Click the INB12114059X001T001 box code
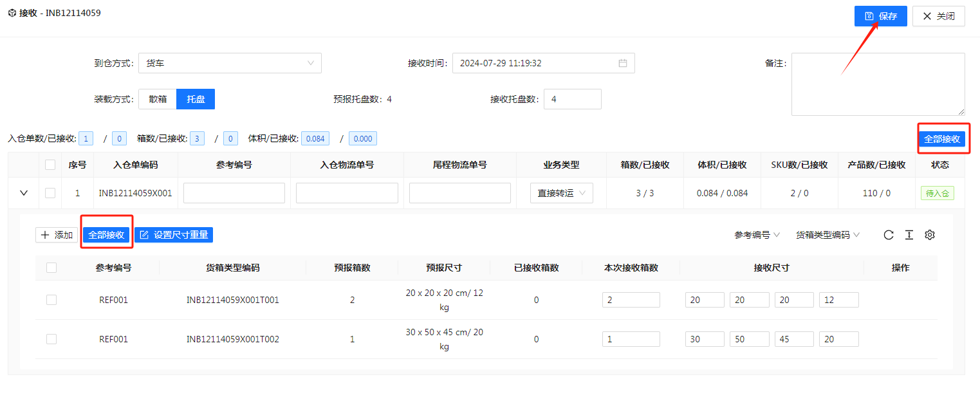980x415 pixels. [233, 300]
